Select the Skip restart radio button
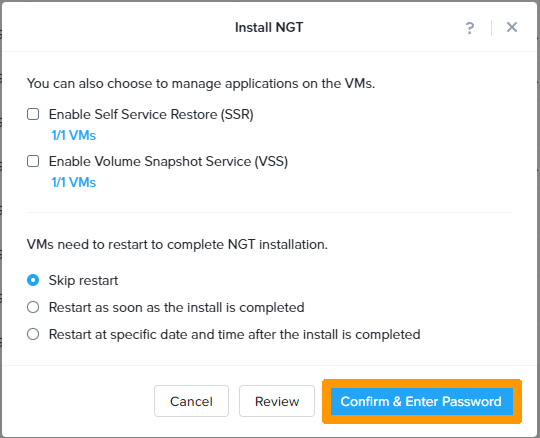Viewport: 540px width, 438px height. click(33, 280)
